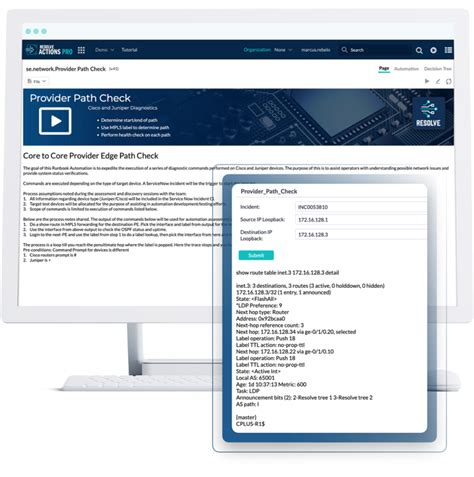Play the Provider Path Check video
The width and height of the screenshot is (474, 477).
click(55, 121)
